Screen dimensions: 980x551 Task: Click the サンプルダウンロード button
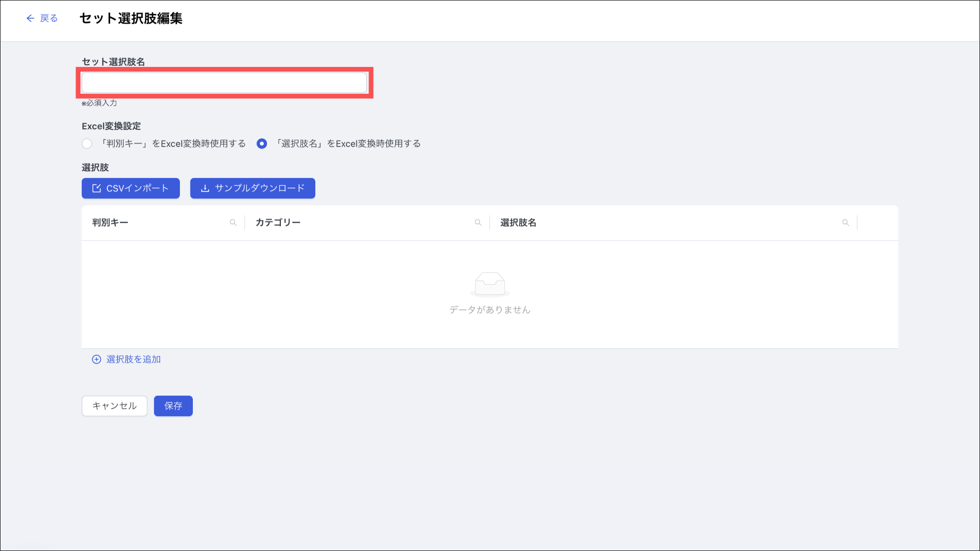point(253,188)
